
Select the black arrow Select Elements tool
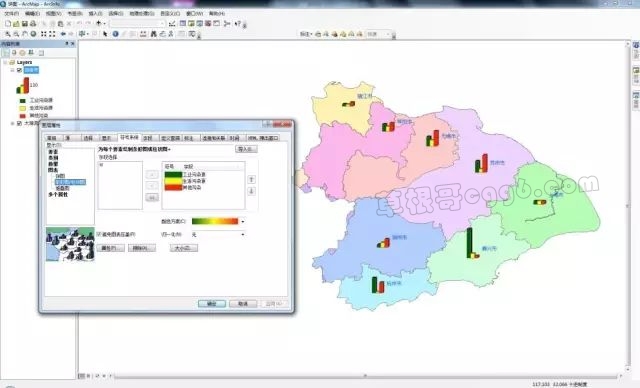tap(105, 34)
